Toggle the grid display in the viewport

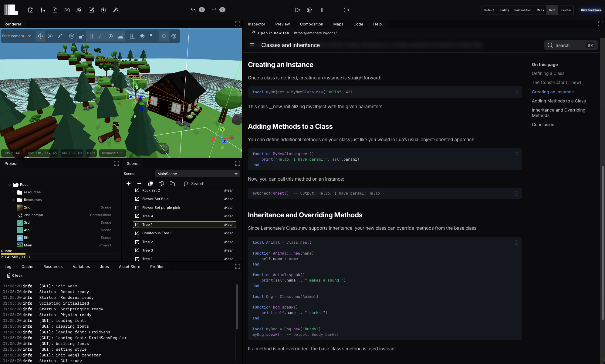click(91, 36)
